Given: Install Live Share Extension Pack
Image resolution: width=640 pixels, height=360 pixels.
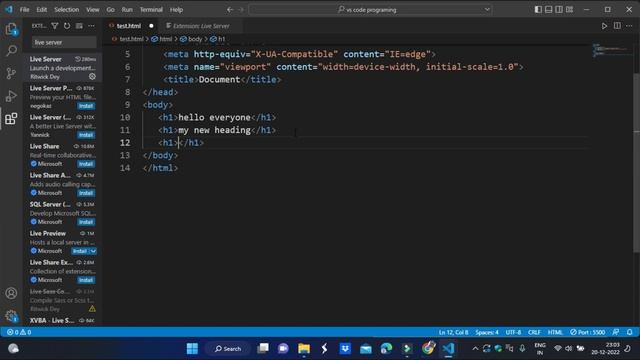Looking at the screenshot, I should tap(86, 280).
